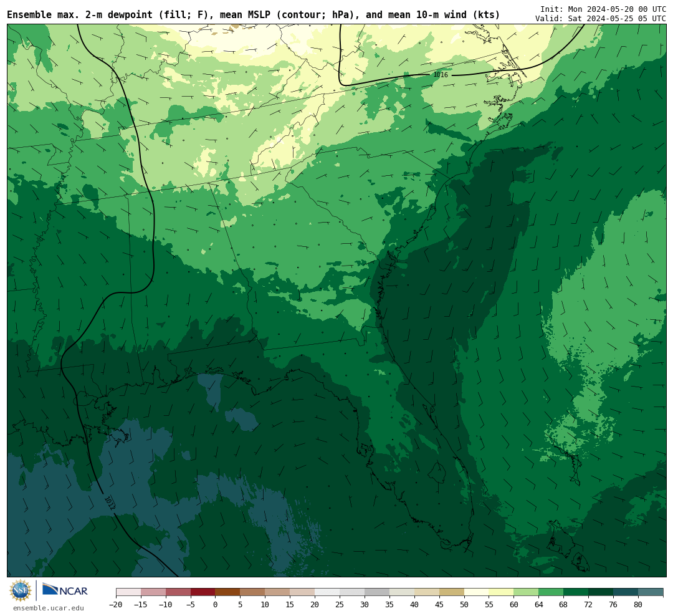Screen dimensions: 673x616
Task: Click the Init time text
Action: pos(603,9)
